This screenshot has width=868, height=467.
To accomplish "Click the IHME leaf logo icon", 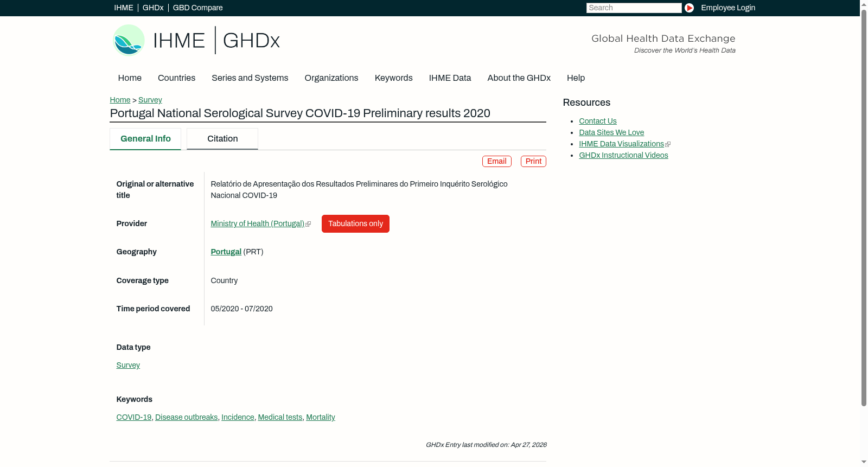I will click(129, 40).
